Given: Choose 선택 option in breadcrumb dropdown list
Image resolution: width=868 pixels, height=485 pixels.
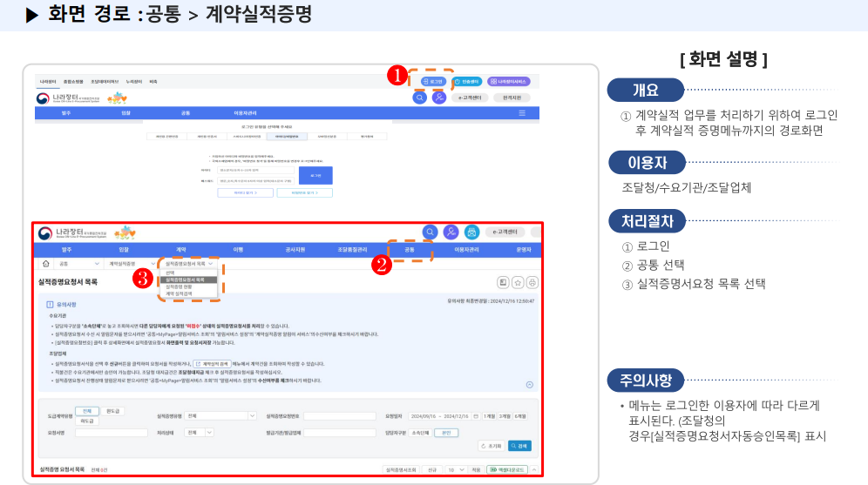Looking at the screenshot, I should pos(188,273).
